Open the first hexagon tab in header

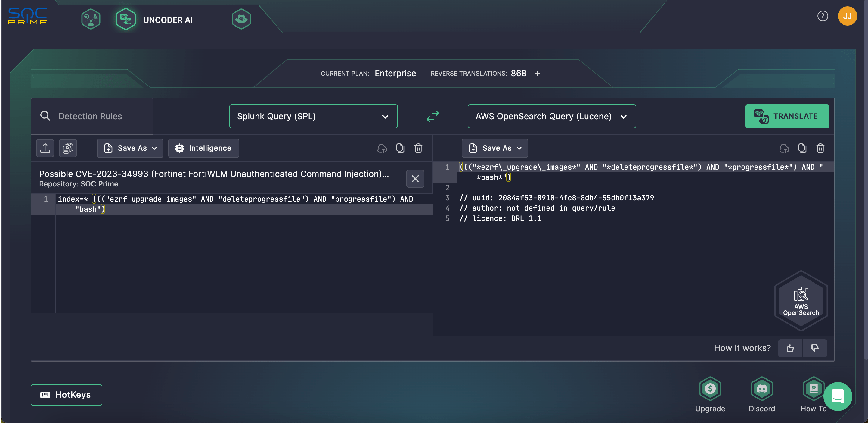click(x=91, y=19)
